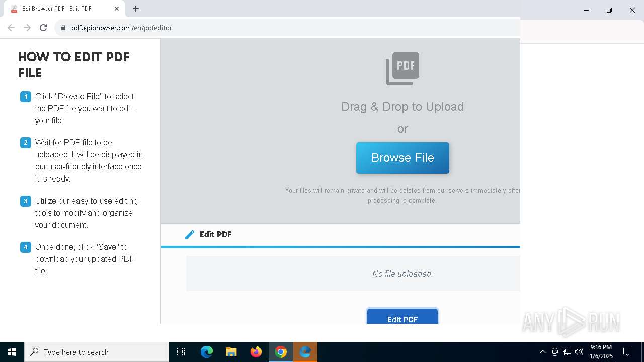Show hidden system tray icons

coord(542,352)
